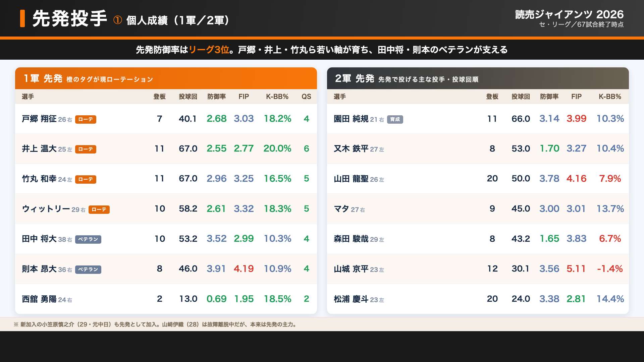Viewport: 644px width, 362px height.
Task: Click 山田 龍聖 K-BB% value 7.9%
Action: coord(610,179)
